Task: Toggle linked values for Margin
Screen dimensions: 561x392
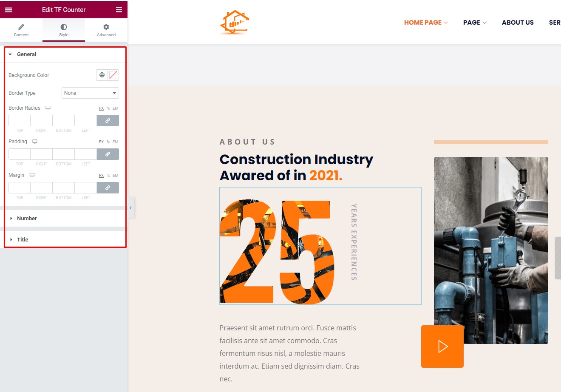Action: (108, 188)
